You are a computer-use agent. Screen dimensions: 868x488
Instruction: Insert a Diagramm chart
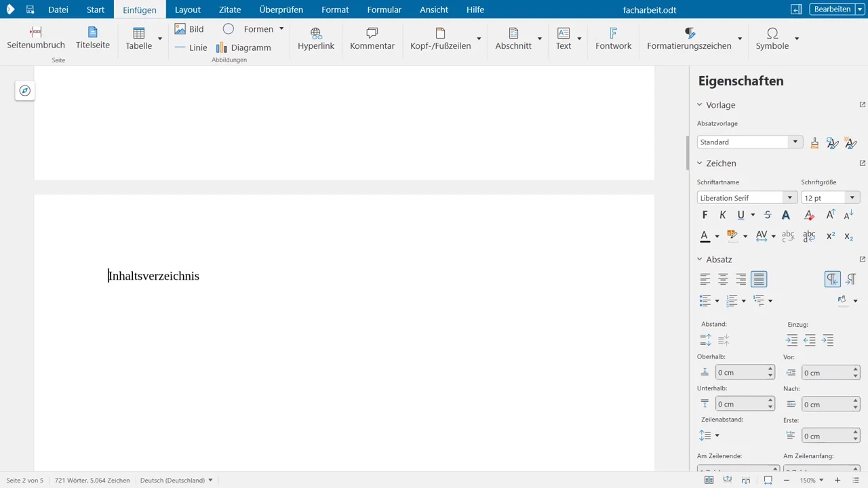click(243, 47)
